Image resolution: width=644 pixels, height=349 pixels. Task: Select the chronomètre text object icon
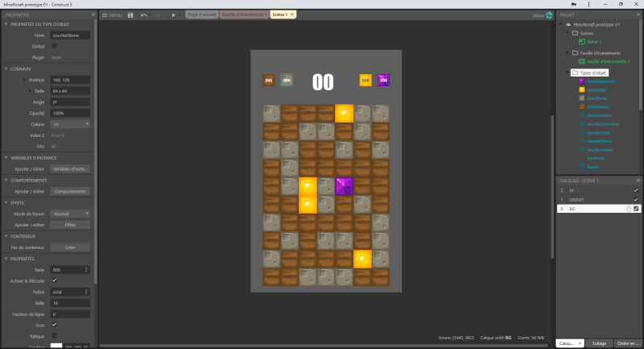coord(581,115)
